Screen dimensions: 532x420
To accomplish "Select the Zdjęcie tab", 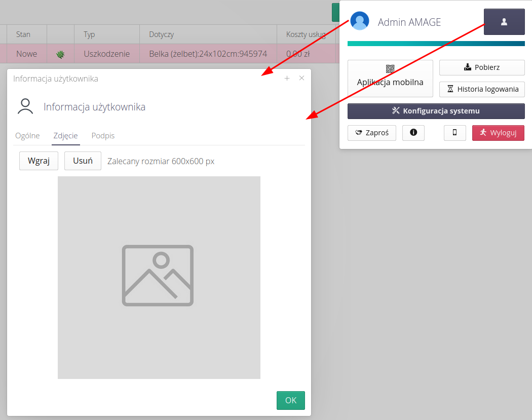I will pyautogui.click(x=65, y=136).
